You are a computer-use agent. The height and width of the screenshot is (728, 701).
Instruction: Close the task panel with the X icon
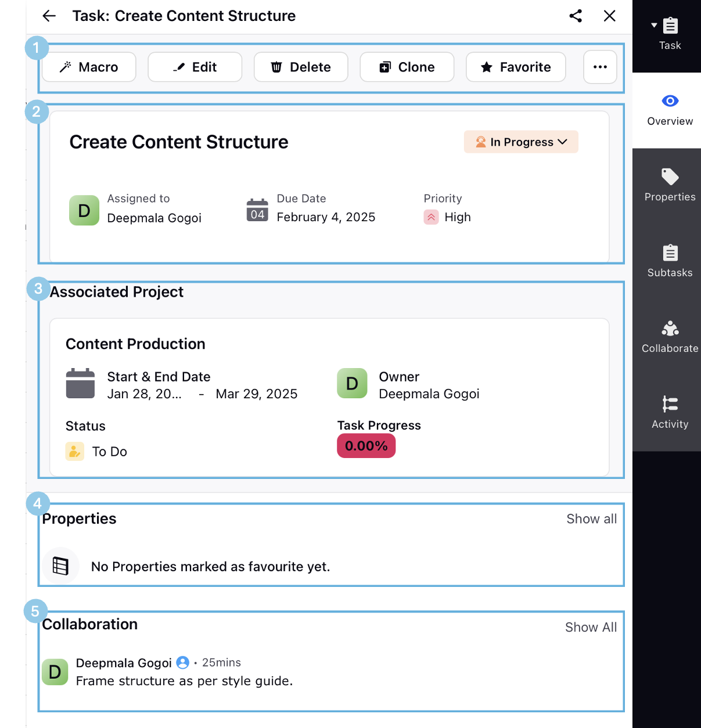tap(609, 16)
